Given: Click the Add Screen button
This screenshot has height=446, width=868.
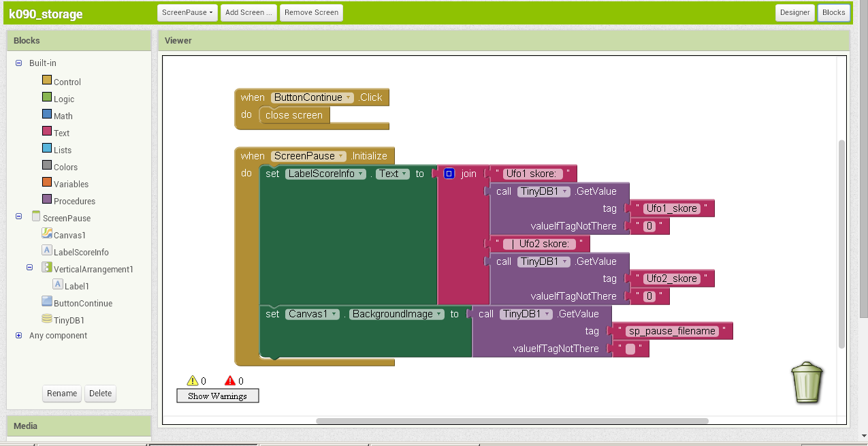Looking at the screenshot, I should [248, 12].
